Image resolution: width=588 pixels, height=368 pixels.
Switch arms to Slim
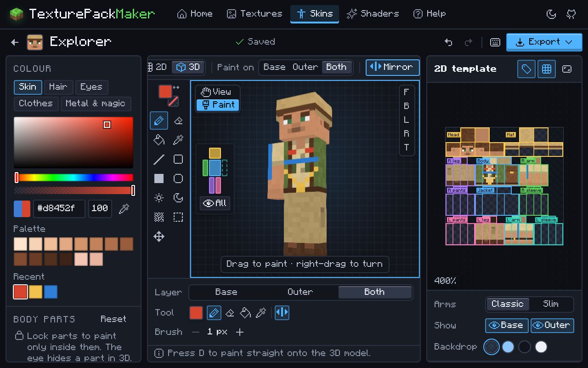coord(551,304)
